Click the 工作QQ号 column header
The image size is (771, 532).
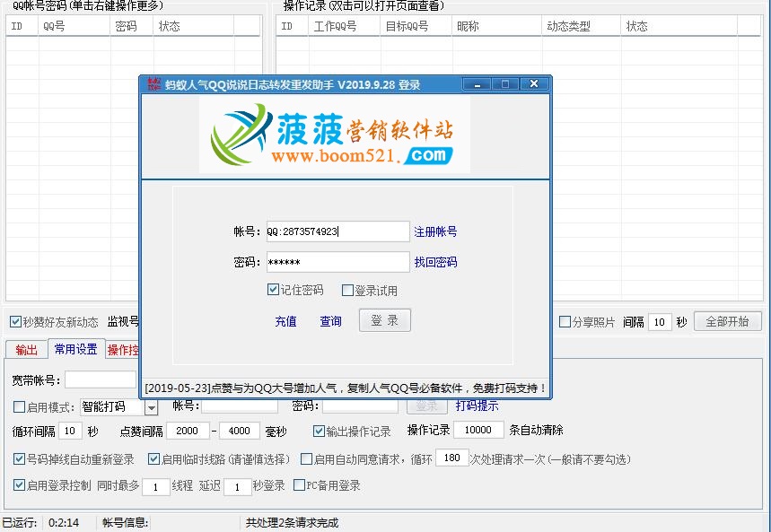coord(344,26)
